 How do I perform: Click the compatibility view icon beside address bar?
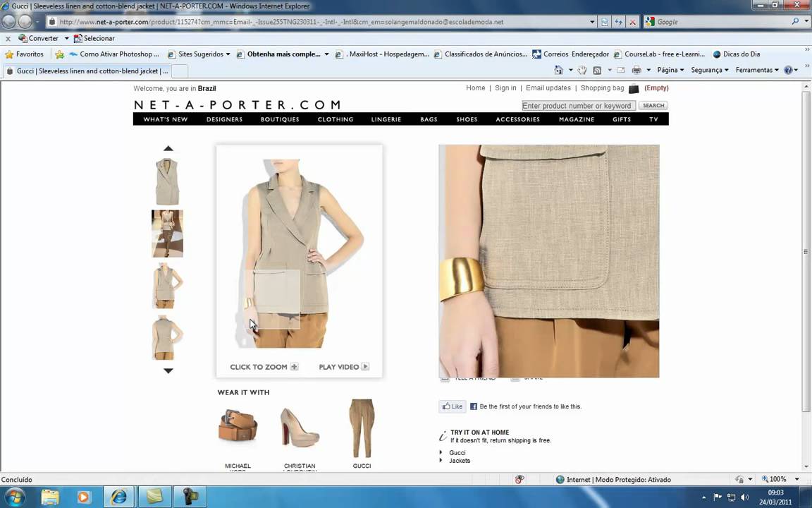point(604,22)
